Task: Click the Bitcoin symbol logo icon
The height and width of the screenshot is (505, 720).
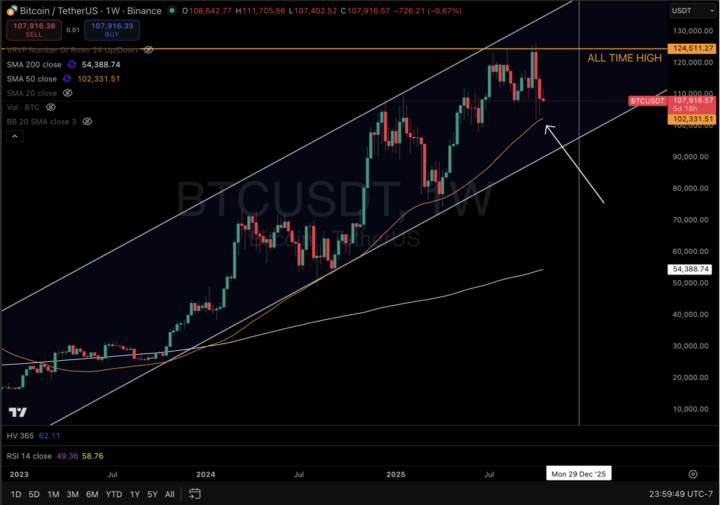Action: pos(11,11)
